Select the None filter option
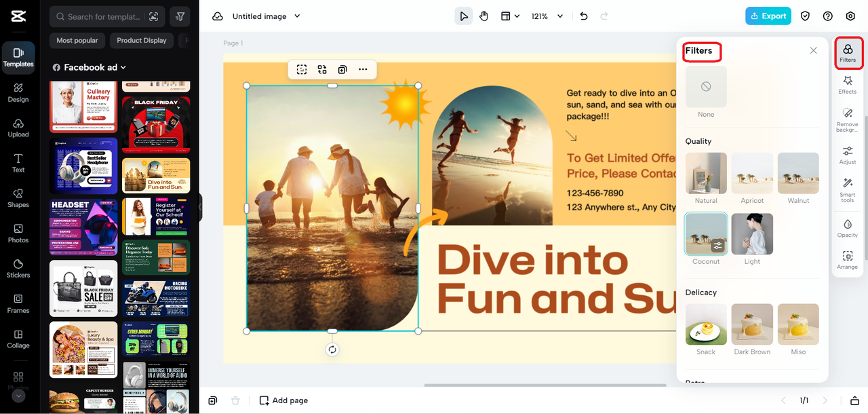868x414 pixels. pos(706,87)
